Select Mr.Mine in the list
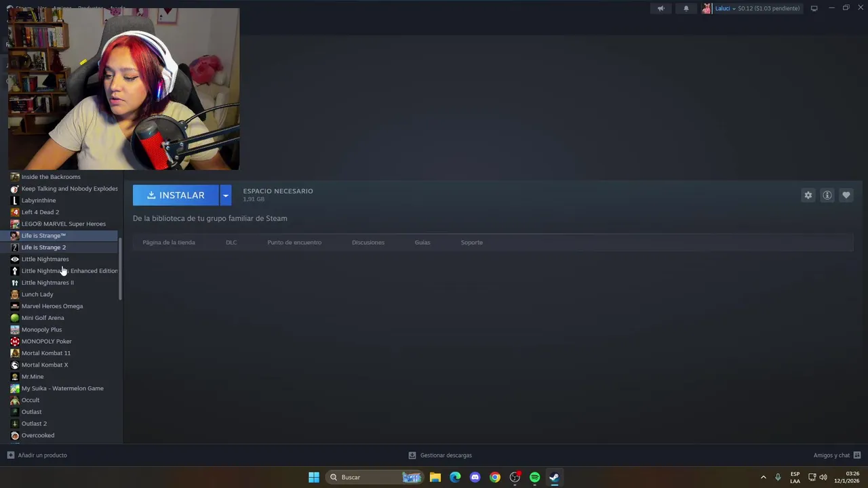Viewport: 868px width, 488px height. (33, 377)
